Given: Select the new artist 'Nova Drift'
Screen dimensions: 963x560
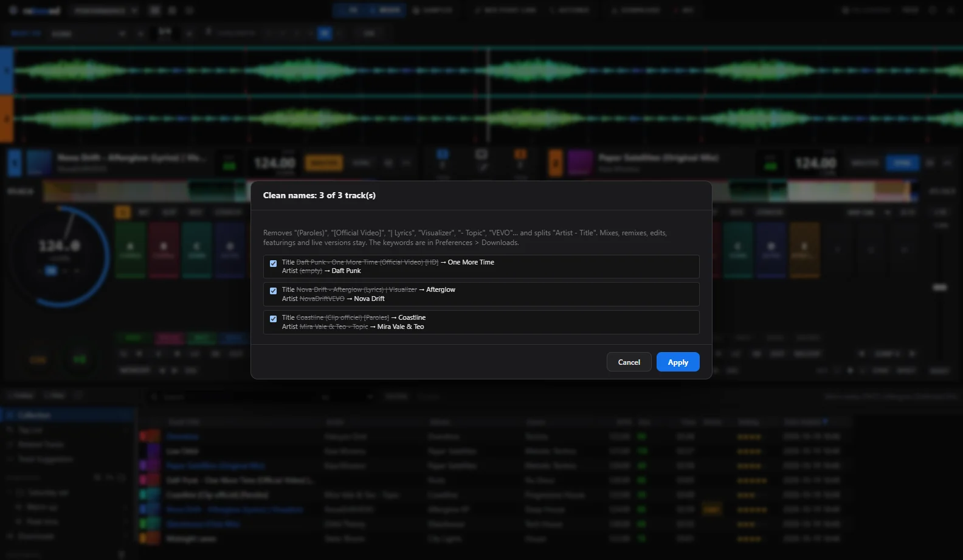Looking at the screenshot, I should 369,299.
